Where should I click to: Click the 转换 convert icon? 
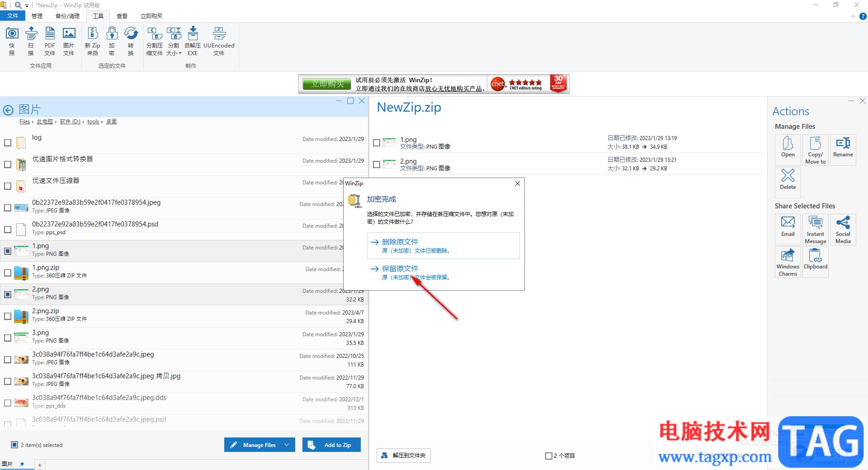coord(131,41)
